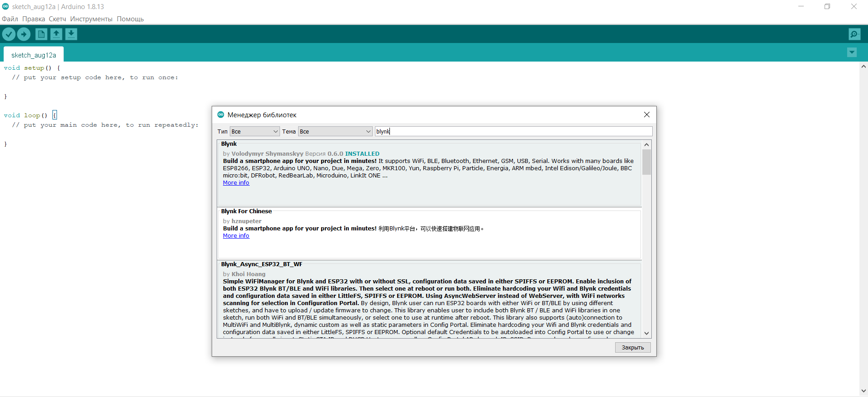Restore down the Arduino window
The width and height of the screenshot is (868, 397).
click(827, 6)
